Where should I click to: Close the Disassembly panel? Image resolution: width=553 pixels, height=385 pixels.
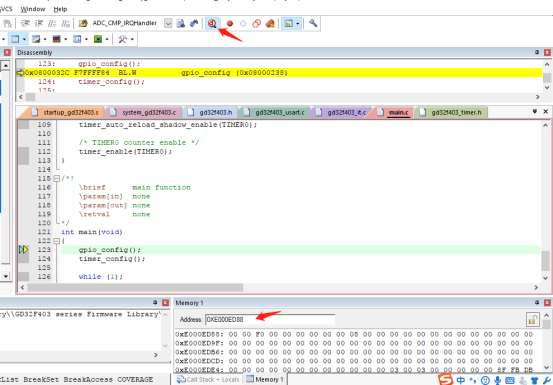(x=547, y=52)
